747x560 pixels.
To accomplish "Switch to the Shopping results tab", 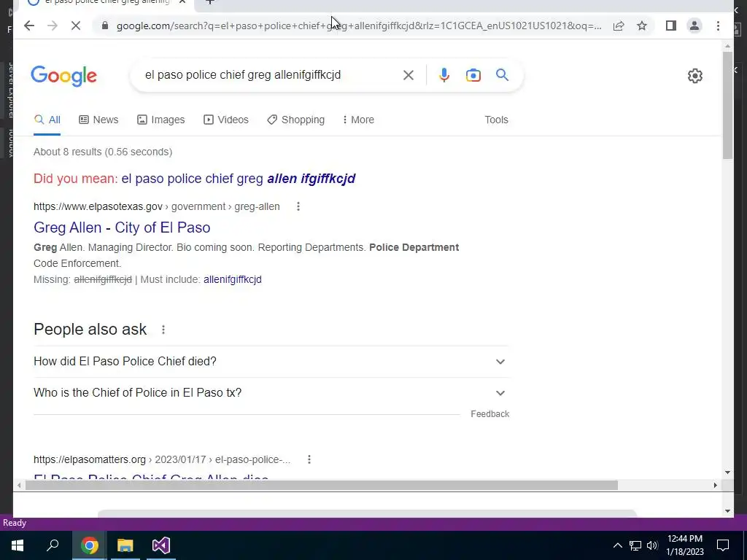I will coord(296,120).
